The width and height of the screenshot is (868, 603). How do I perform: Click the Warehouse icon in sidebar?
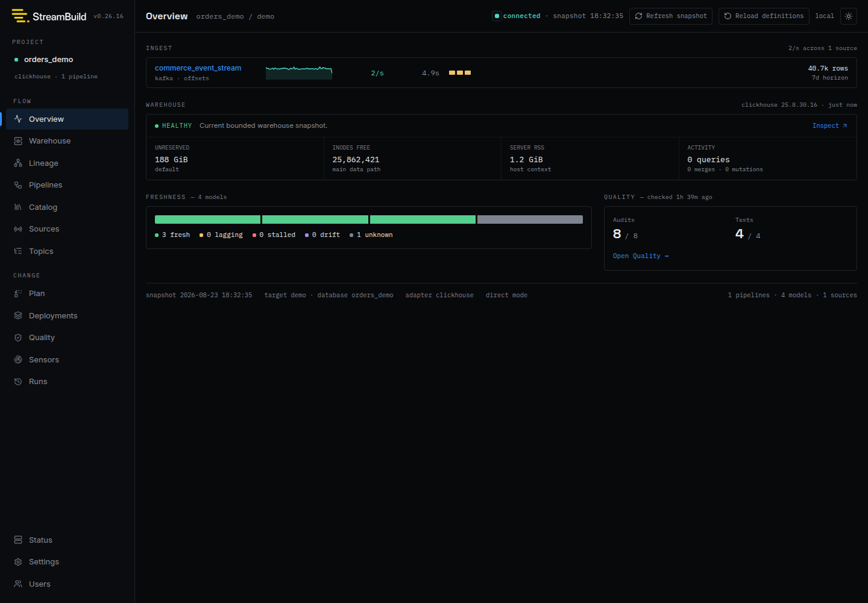(18, 141)
